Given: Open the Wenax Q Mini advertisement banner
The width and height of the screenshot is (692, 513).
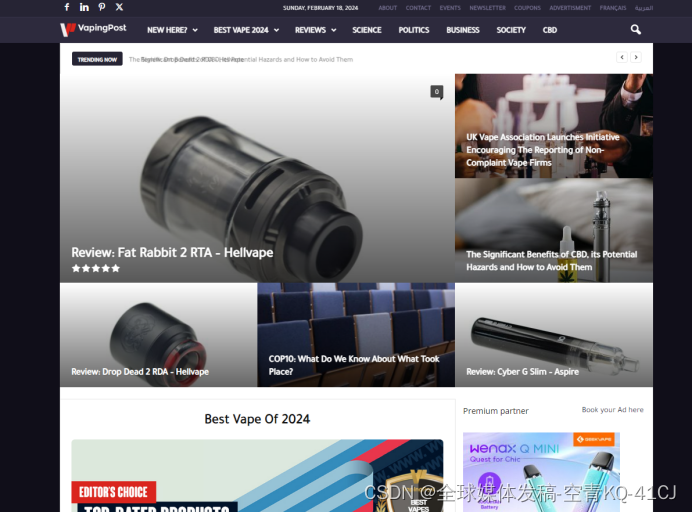Looking at the screenshot, I should pyautogui.click(x=542, y=472).
